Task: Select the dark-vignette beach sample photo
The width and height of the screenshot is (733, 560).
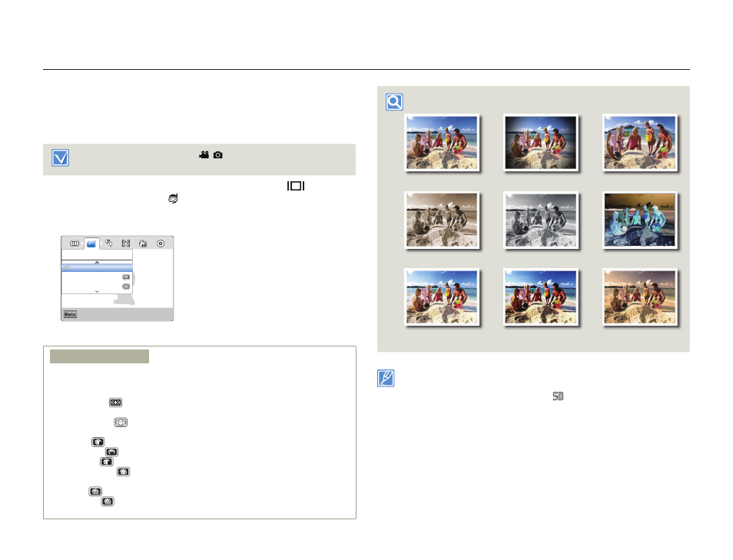Action: (x=541, y=143)
